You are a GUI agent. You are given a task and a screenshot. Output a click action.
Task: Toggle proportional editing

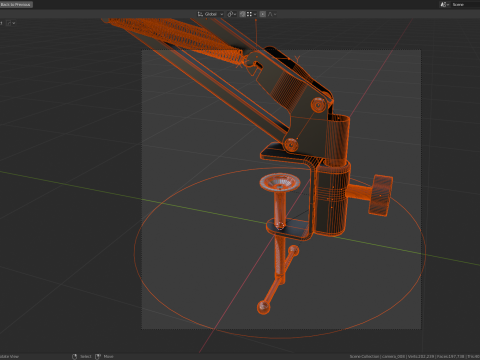[x=263, y=14]
